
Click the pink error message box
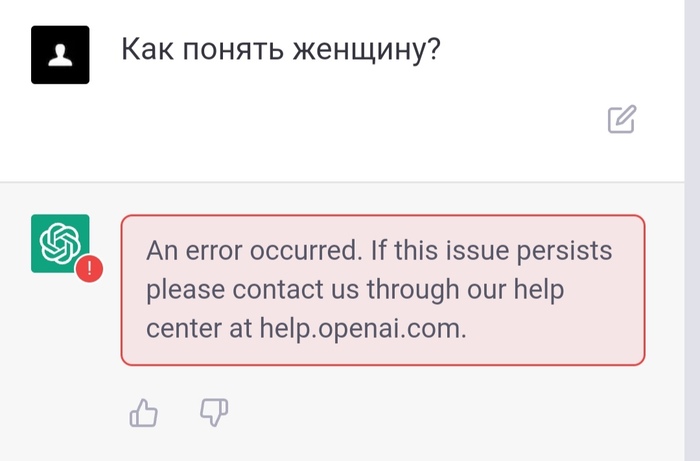383,290
